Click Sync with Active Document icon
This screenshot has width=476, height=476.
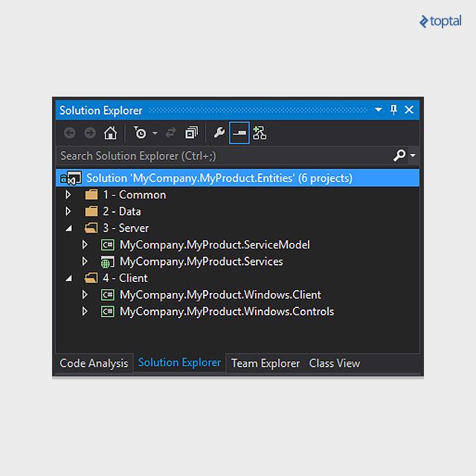coord(170,133)
